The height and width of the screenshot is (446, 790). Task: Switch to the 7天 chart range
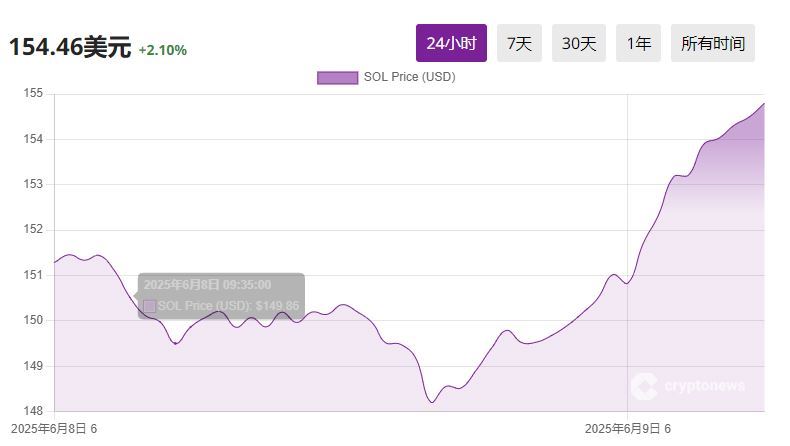tap(519, 44)
